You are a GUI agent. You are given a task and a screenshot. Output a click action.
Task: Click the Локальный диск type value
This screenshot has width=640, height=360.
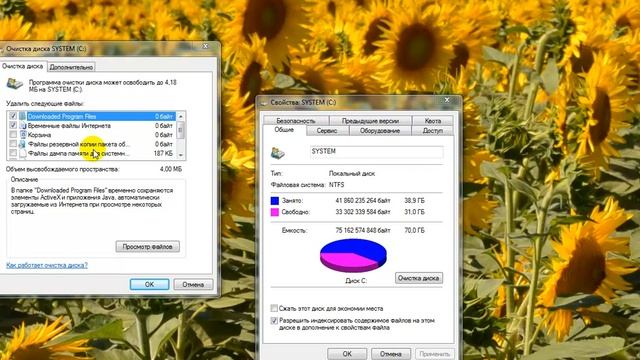[352, 173]
